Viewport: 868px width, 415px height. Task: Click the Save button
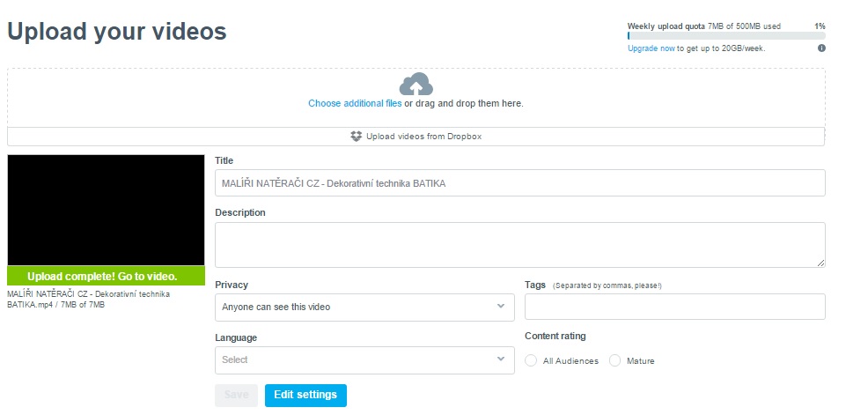click(x=237, y=395)
